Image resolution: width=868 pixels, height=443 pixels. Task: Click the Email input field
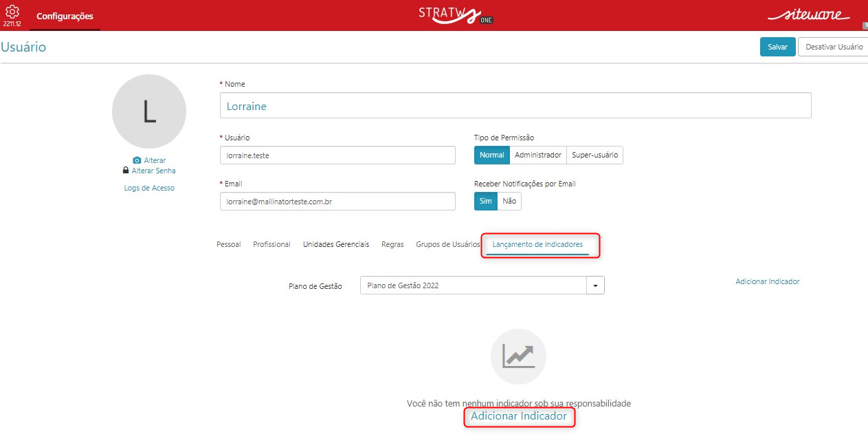pos(337,202)
